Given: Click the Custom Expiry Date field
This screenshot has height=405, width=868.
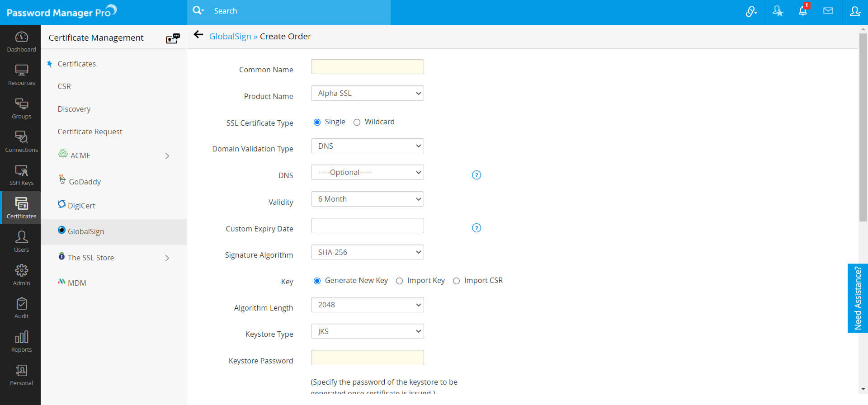Looking at the screenshot, I should point(367,226).
